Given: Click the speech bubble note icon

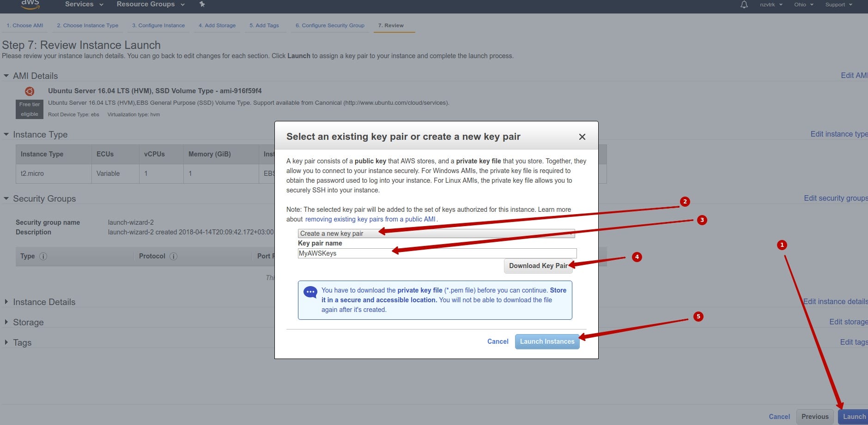Looking at the screenshot, I should 310,291.
